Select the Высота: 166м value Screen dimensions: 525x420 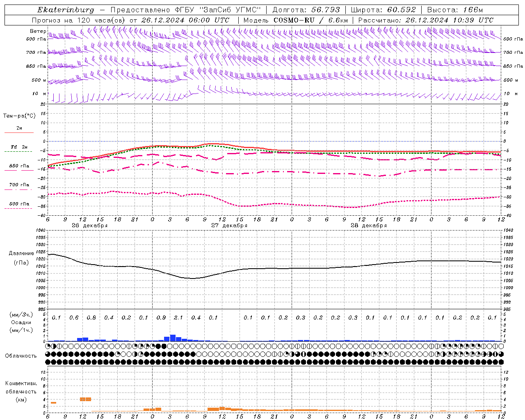[x=455, y=10]
